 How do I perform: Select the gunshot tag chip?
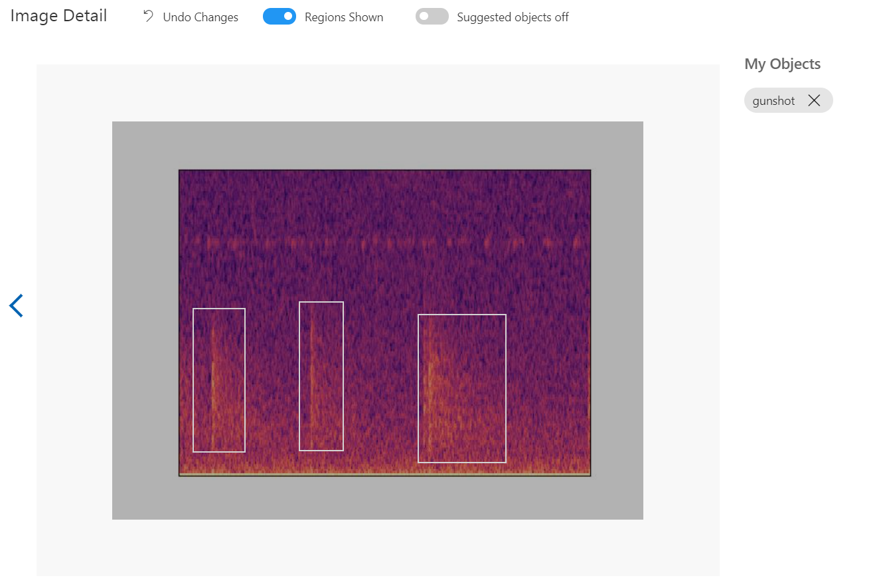click(x=788, y=100)
